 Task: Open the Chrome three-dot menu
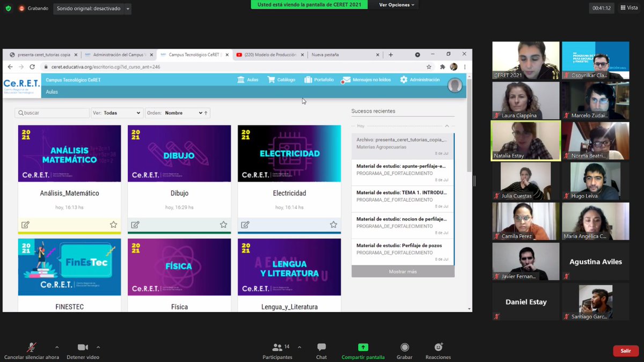(465, 67)
